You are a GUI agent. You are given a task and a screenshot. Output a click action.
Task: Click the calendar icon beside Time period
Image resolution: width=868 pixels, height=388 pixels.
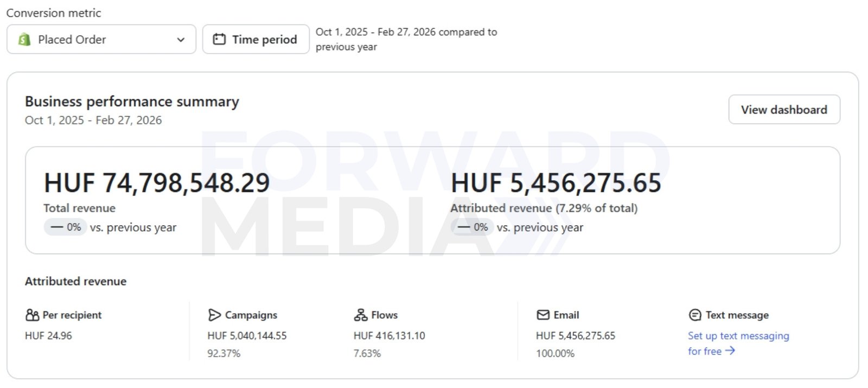coord(219,39)
